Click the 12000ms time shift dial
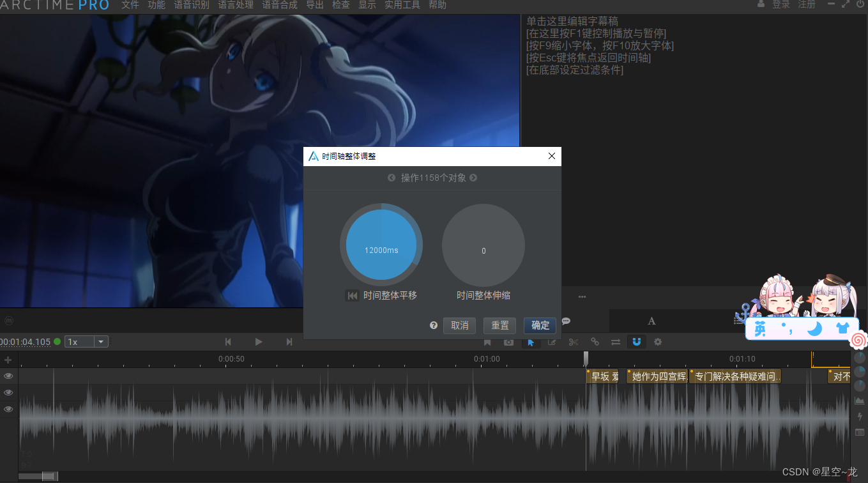This screenshot has height=483, width=868. click(381, 245)
